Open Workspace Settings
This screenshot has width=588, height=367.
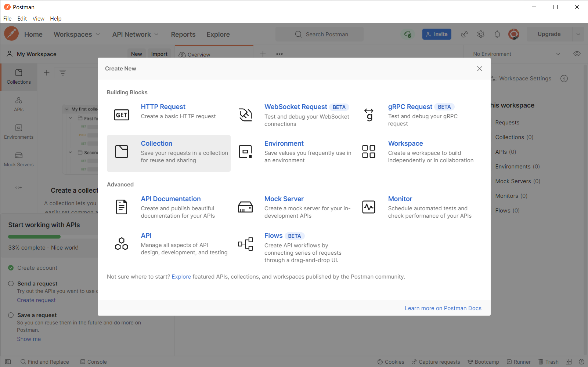[521, 79]
